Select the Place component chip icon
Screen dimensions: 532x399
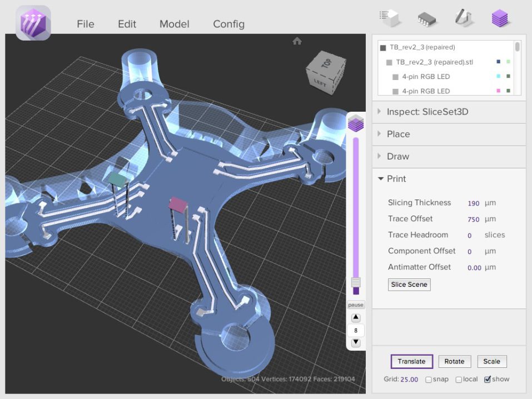(426, 18)
